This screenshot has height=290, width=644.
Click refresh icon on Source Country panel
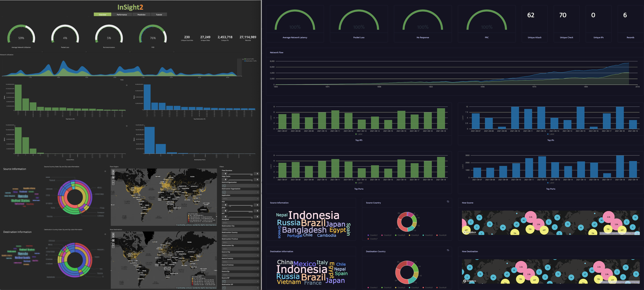pos(448,202)
